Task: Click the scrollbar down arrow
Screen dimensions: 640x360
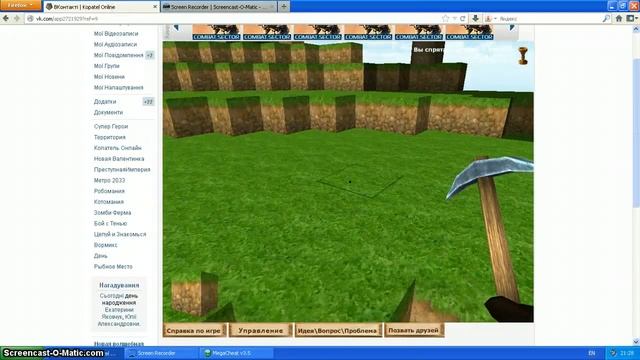Action: (636, 342)
